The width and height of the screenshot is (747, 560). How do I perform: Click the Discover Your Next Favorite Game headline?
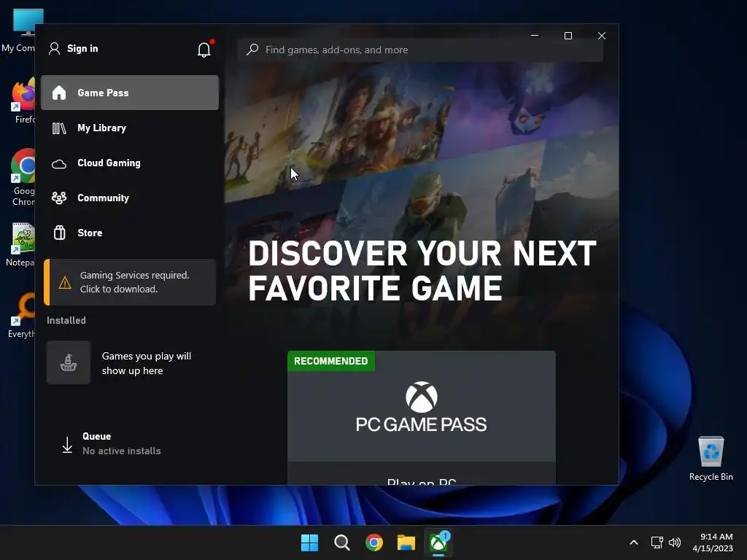422,270
